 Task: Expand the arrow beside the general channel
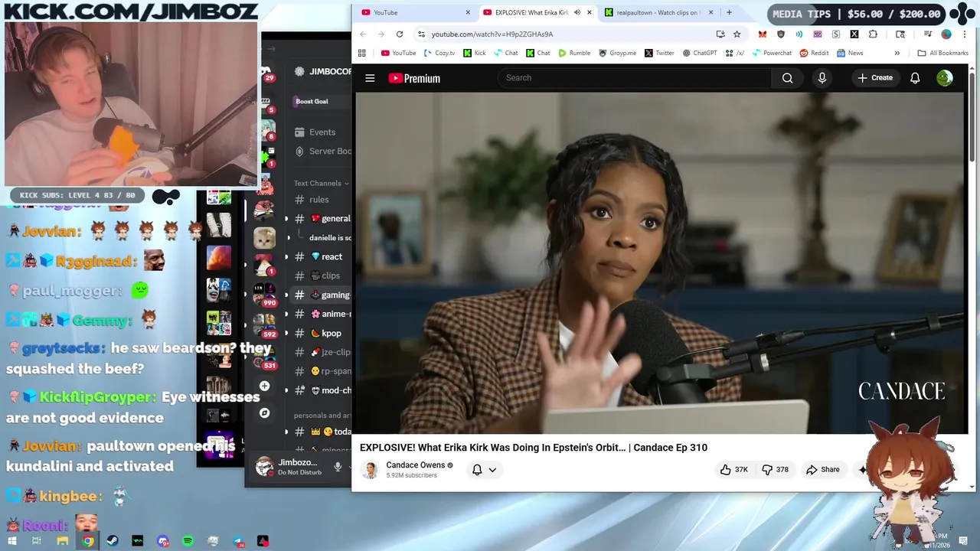pyautogui.click(x=287, y=219)
